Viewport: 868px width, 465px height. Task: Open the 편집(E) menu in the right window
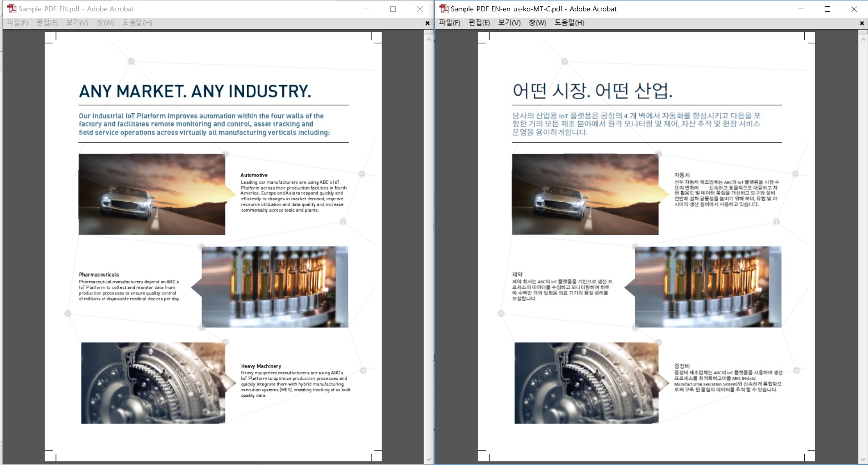pos(479,23)
